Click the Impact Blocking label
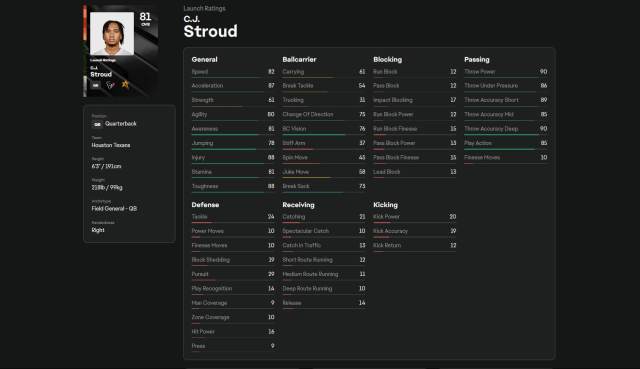This screenshot has width=640, height=369. pos(393,100)
